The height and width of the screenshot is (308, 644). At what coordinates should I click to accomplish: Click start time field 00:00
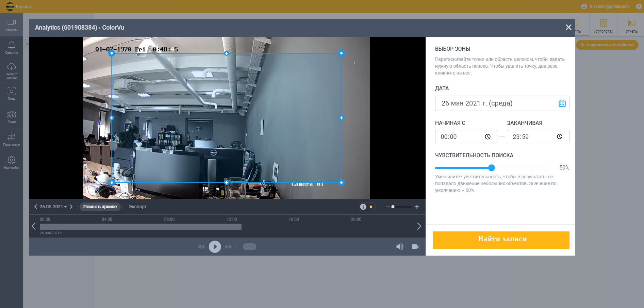(x=466, y=137)
